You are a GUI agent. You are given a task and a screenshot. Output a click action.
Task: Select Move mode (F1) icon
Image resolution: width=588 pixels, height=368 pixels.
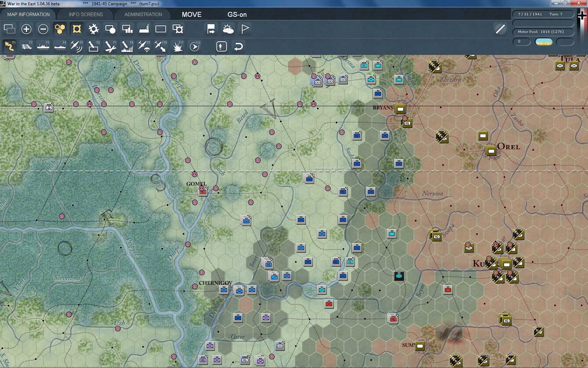pyautogui.click(x=9, y=46)
